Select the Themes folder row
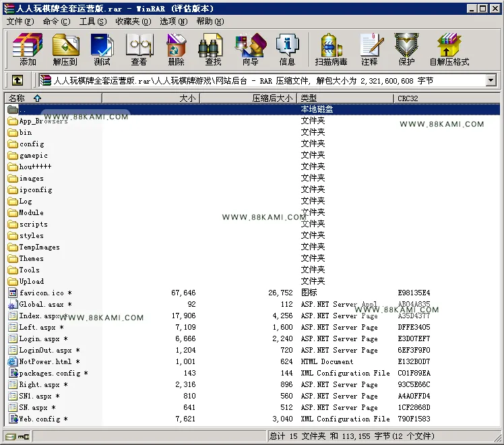The width and height of the screenshot is (504, 445). click(252, 258)
